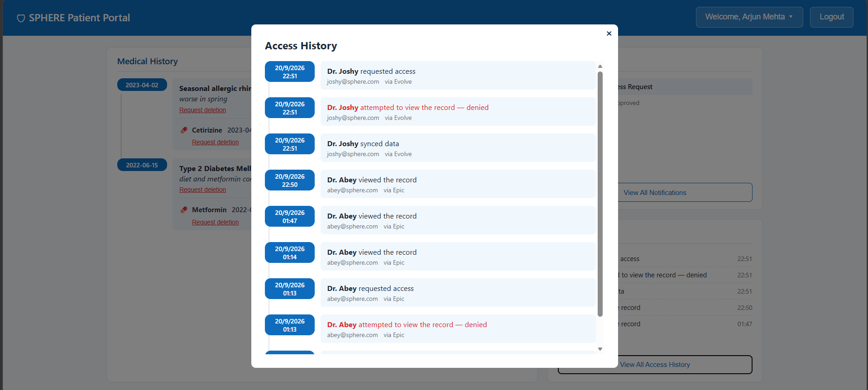Click the Access History dialog title
Screen dimensions: 868x390
(x=301, y=46)
